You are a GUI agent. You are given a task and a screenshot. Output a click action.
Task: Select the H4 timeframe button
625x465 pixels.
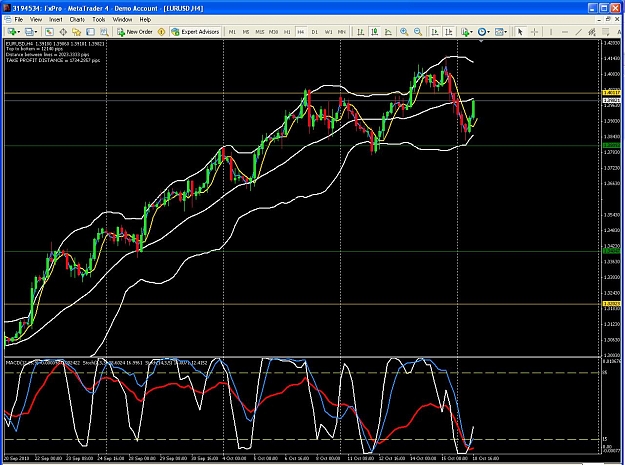tap(301, 32)
